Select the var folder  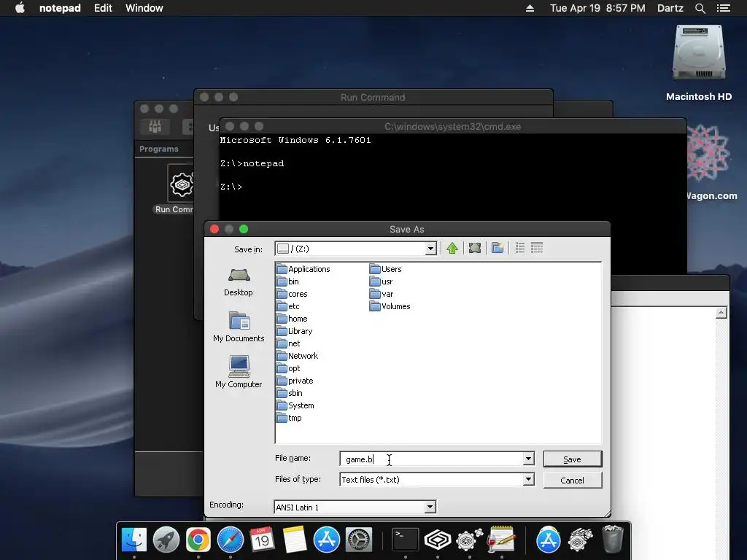coord(382,294)
